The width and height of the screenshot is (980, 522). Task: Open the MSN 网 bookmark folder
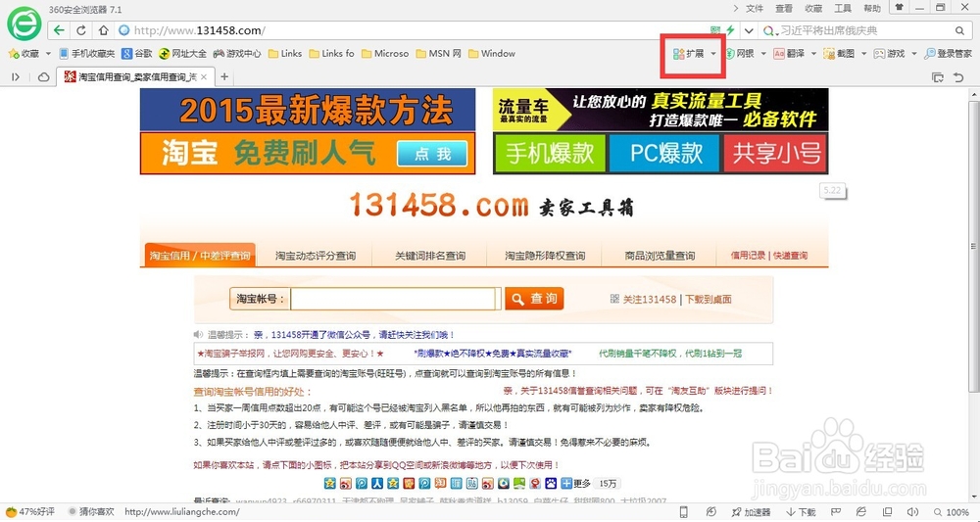pyautogui.click(x=439, y=54)
